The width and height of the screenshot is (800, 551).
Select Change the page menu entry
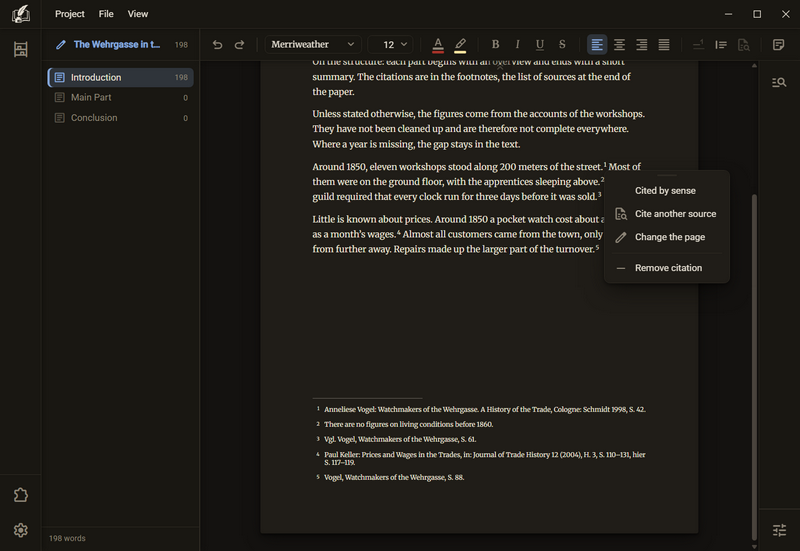coord(667,237)
